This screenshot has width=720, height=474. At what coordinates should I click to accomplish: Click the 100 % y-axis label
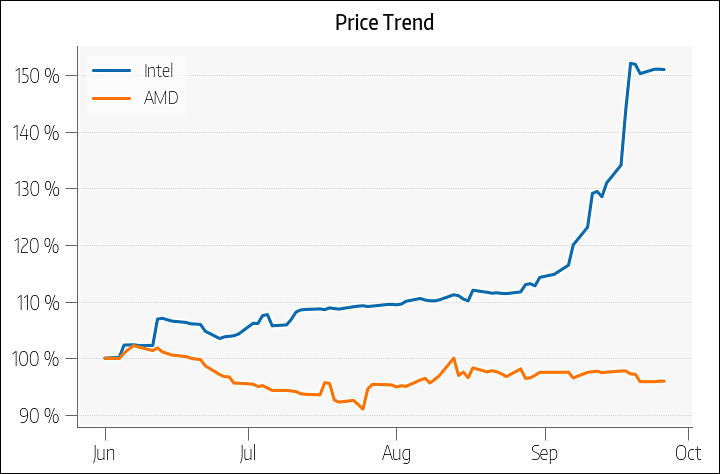pos(44,359)
